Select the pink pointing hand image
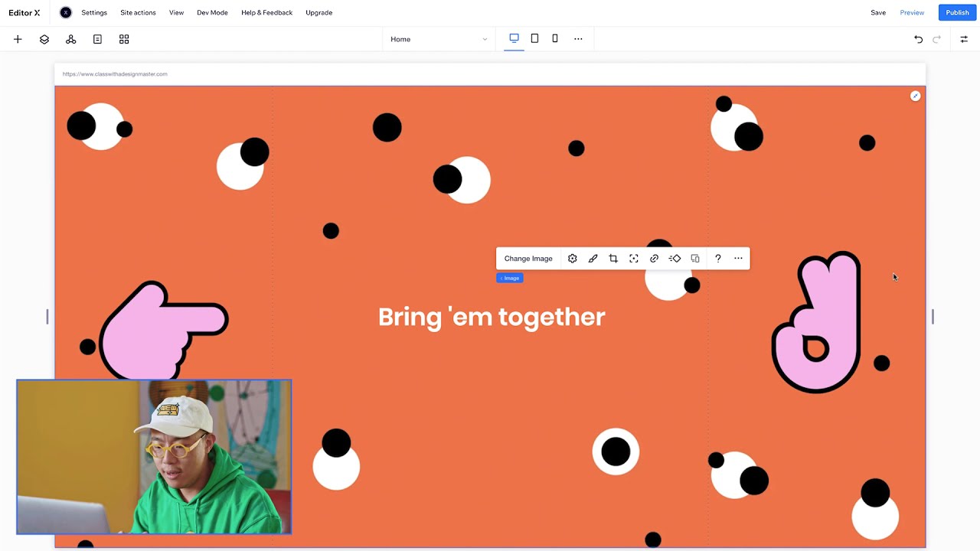This screenshot has height=551, width=980. 163,331
